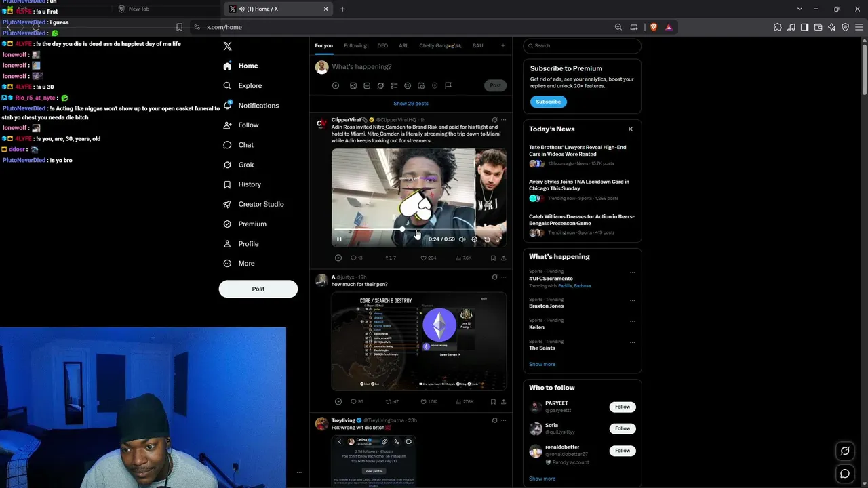Bookmark the jurtyx psn post
Image resolution: width=868 pixels, height=488 pixels.
pyautogui.click(x=493, y=402)
